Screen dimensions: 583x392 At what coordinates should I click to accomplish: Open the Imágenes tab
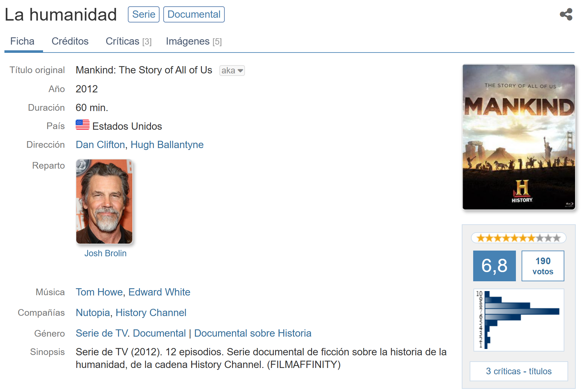(x=194, y=41)
